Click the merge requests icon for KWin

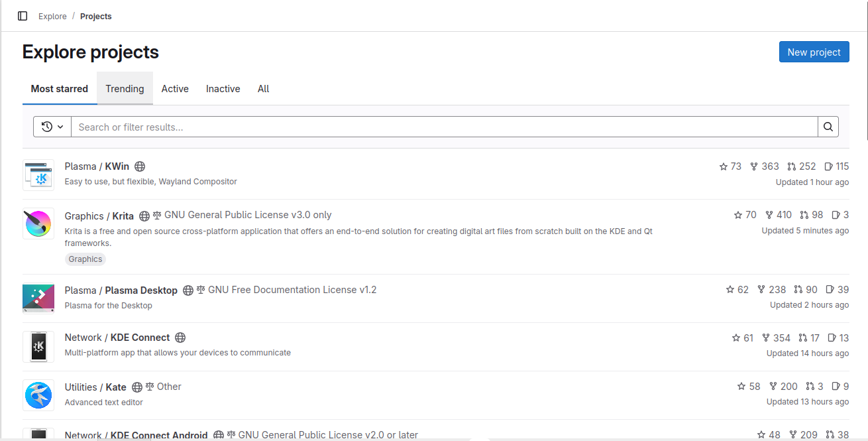click(x=792, y=166)
